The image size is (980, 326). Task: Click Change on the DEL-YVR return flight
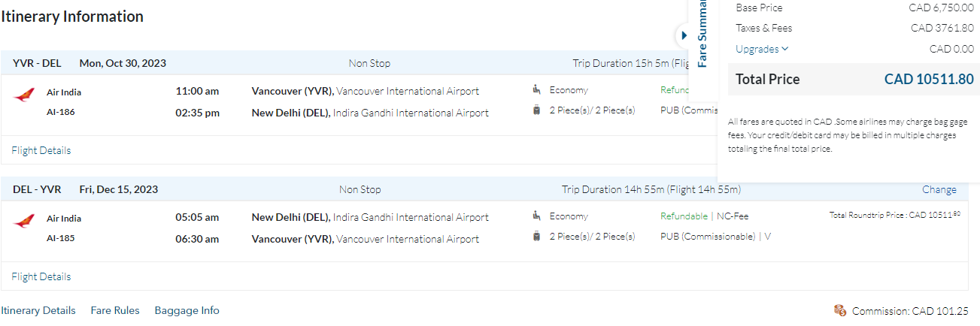click(x=939, y=189)
